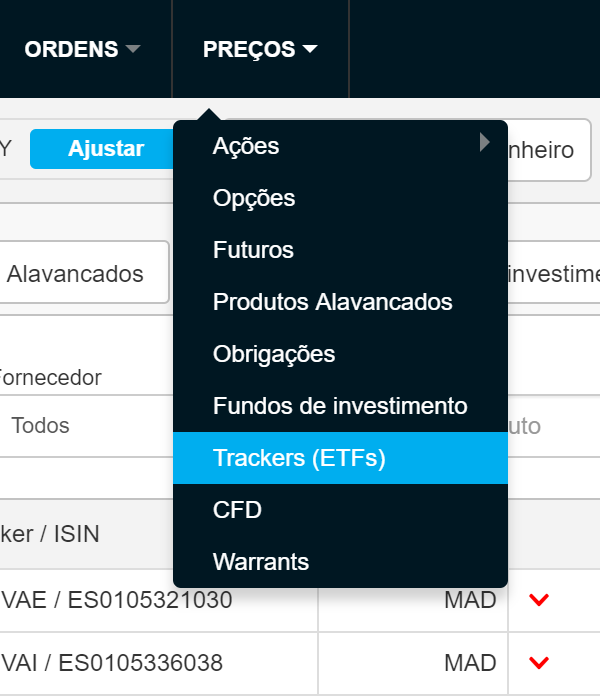Expand row ES0105321030 with red chevron

click(x=540, y=600)
